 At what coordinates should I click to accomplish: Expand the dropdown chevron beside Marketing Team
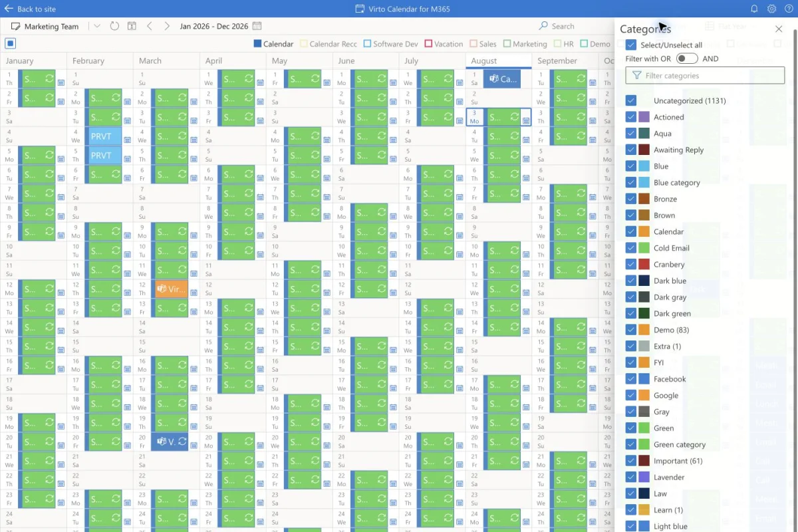coord(97,27)
